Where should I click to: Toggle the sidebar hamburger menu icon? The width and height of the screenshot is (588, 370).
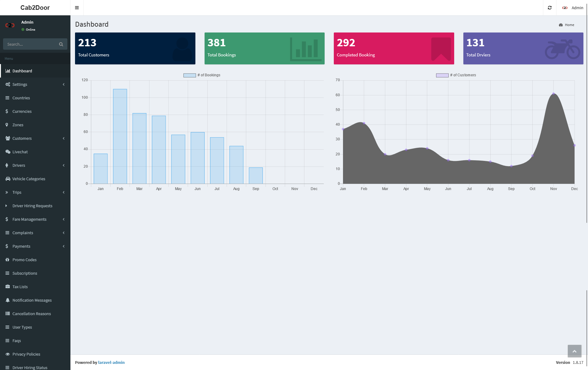click(77, 8)
